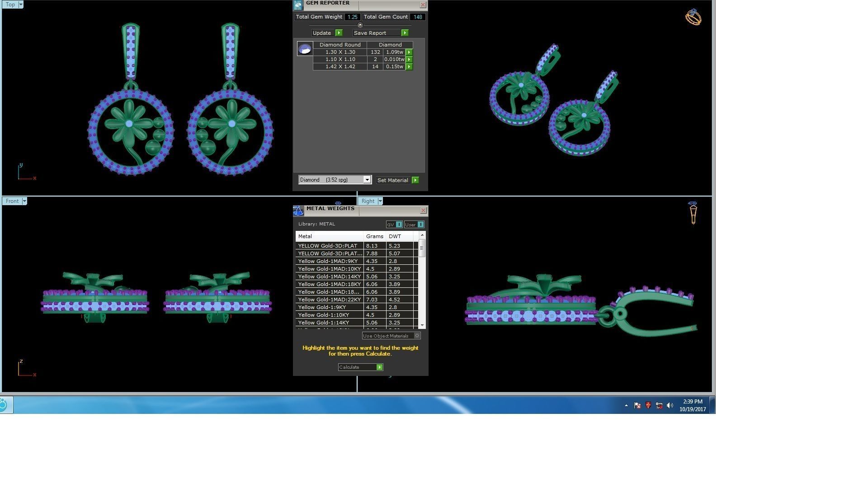Open the volume speaker tray icon
The width and height of the screenshot is (868, 488).
pyautogui.click(x=670, y=406)
